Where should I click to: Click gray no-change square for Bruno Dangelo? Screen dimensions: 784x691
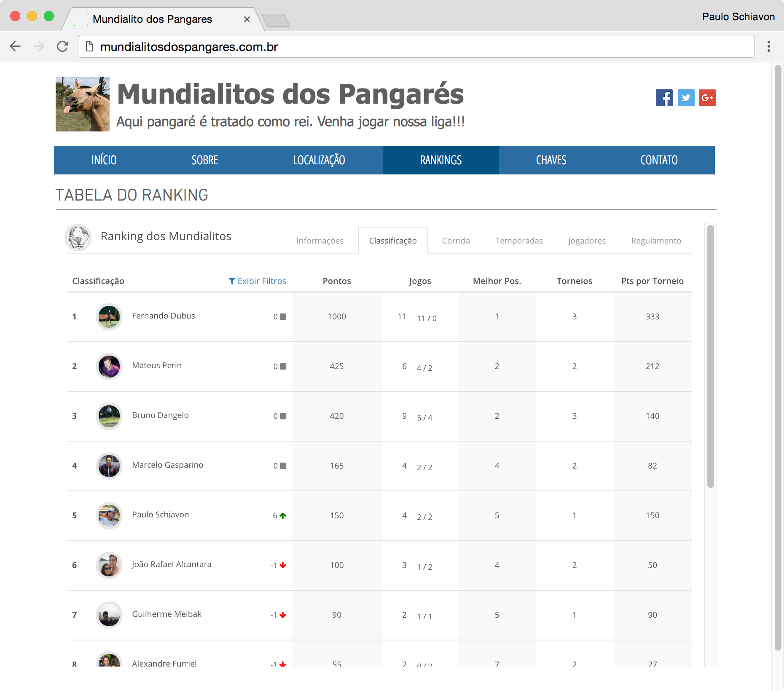click(283, 416)
